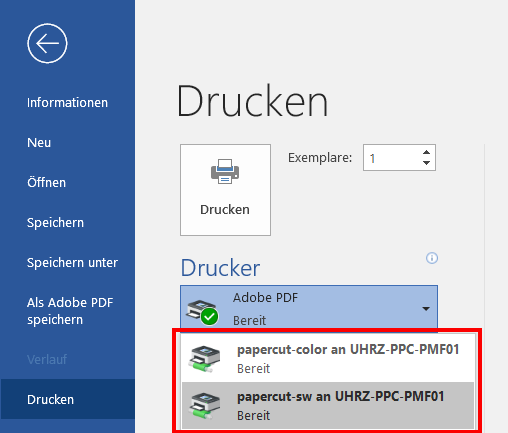This screenshot has width=508, height=433.
Task: Click the large Drucken print button
Action: click(225, 190)
